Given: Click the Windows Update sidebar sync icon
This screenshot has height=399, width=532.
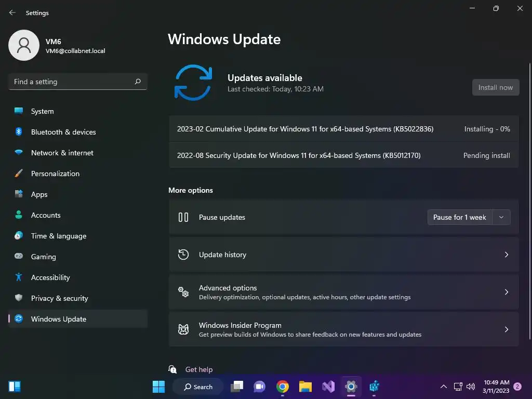Looking at the screenshot, I should (19, 318).
